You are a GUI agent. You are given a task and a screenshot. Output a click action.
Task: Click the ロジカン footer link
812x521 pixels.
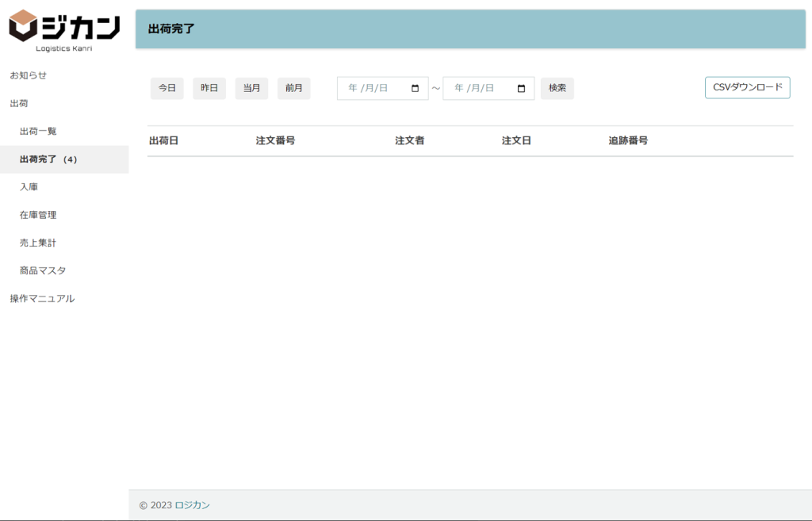(192, 505)
